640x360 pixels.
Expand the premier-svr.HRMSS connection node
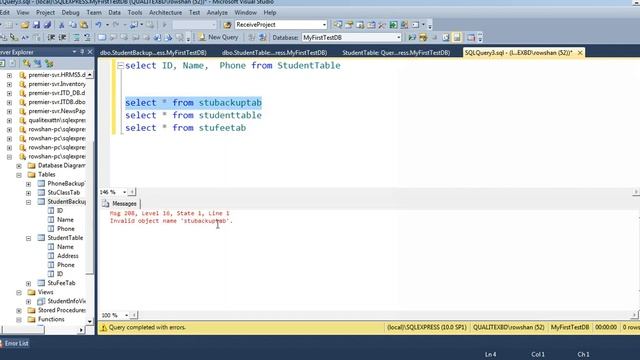[9, 75]
